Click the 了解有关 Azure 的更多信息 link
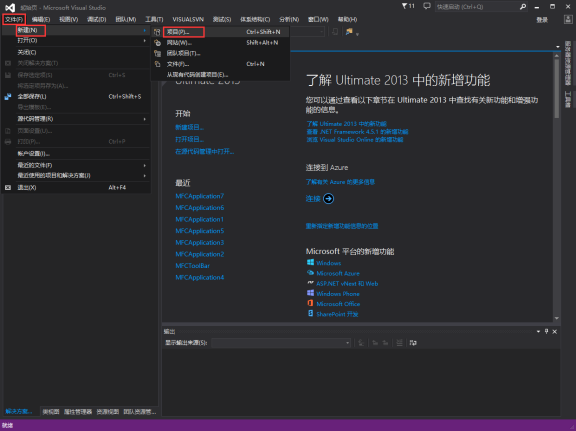The width and height of the screenshot is (576, 431). [340, 182]
